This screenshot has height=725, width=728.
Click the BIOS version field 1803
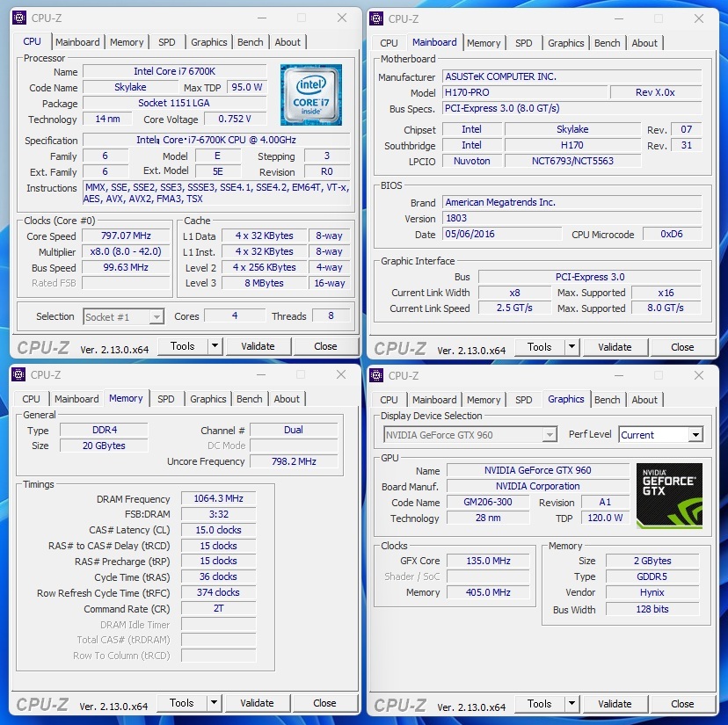pyautogui.click(x=572, y=218)
